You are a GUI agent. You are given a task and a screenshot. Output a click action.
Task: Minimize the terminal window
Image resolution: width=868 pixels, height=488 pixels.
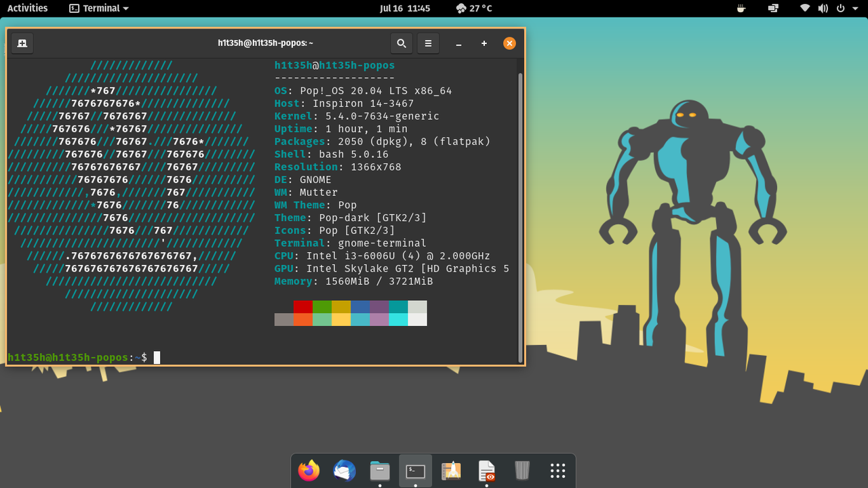[459, 43]
